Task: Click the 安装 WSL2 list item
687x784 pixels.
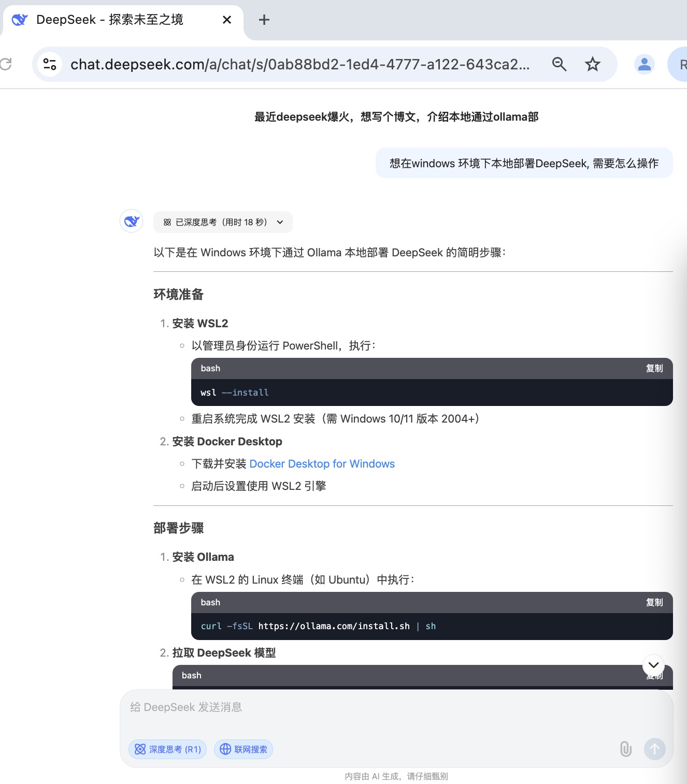Action: [x=200, y=323]
